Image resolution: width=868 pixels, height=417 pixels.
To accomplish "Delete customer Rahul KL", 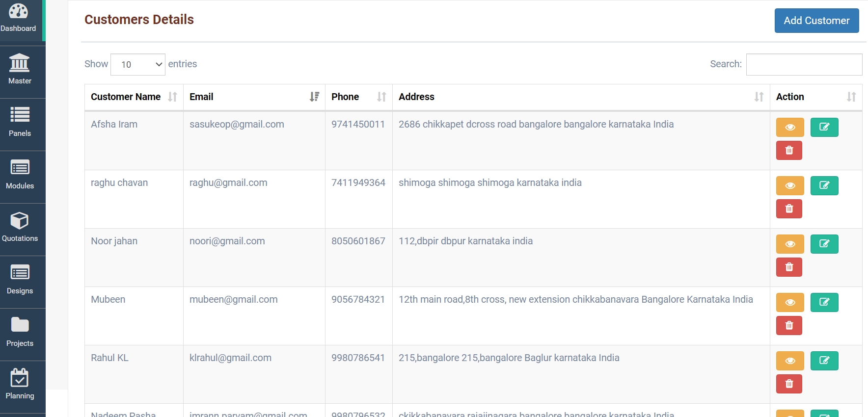I will point(789,384).
